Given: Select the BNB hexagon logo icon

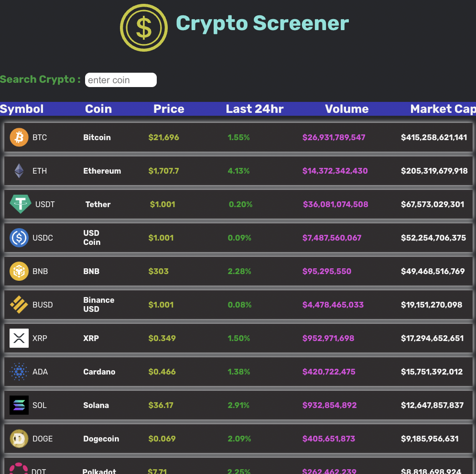Looking at the screenshot, I should 19,271.
